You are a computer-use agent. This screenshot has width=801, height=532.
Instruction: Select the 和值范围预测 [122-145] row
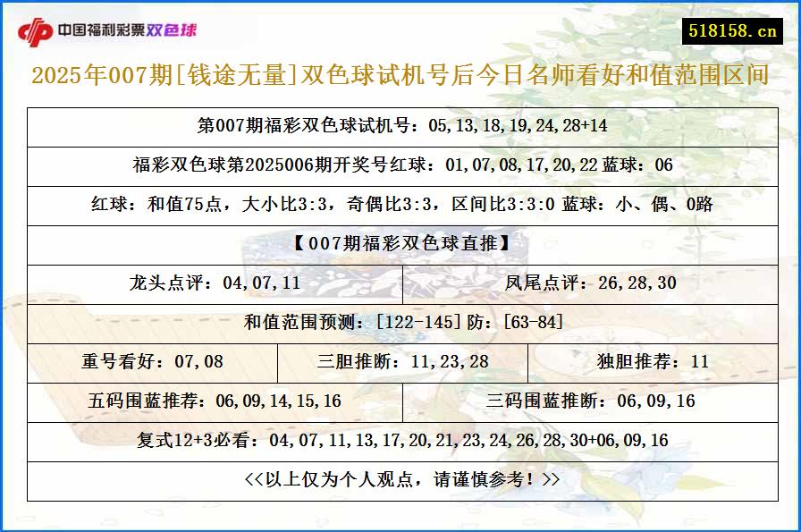399,324
